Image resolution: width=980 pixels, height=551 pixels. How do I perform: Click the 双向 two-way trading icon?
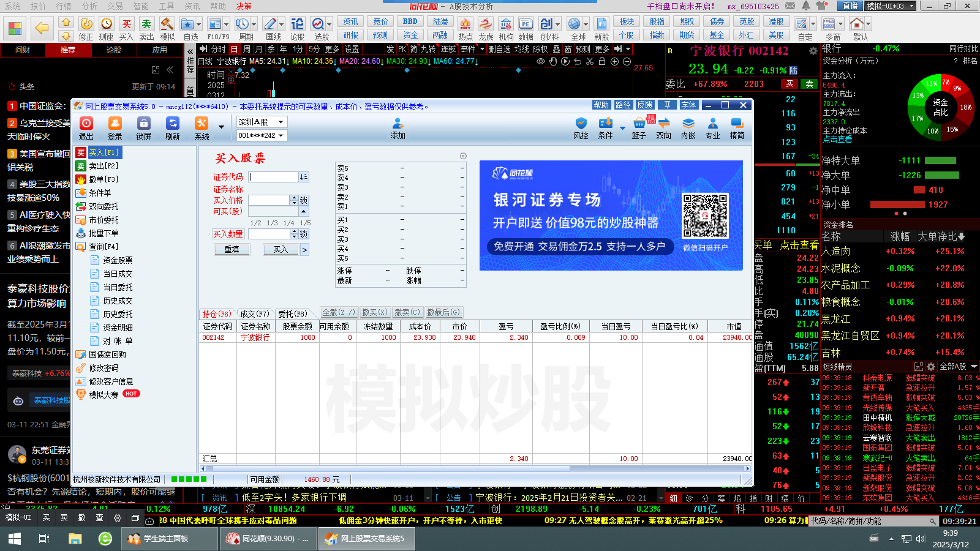click(x=663, y=128)
